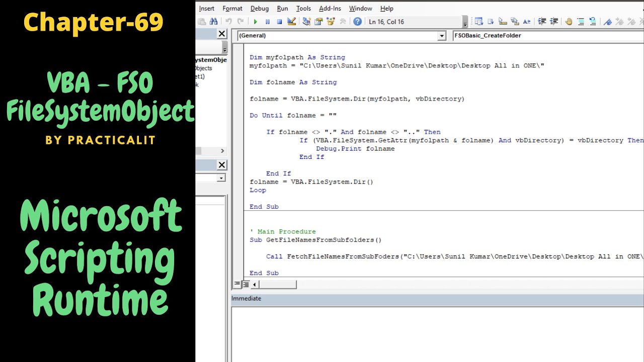Click the 'Do Until folname' line

tap(293, 115)
